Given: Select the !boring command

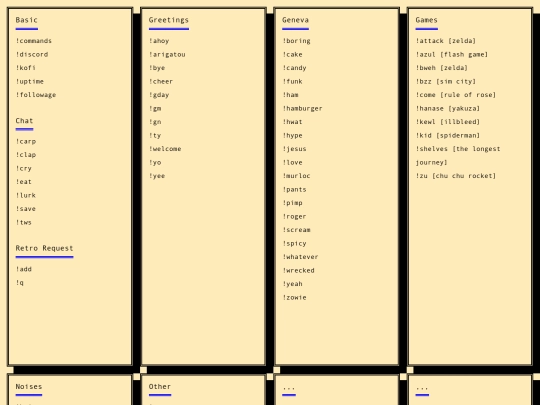Looking at the screenshot, I should coord(297,41).
